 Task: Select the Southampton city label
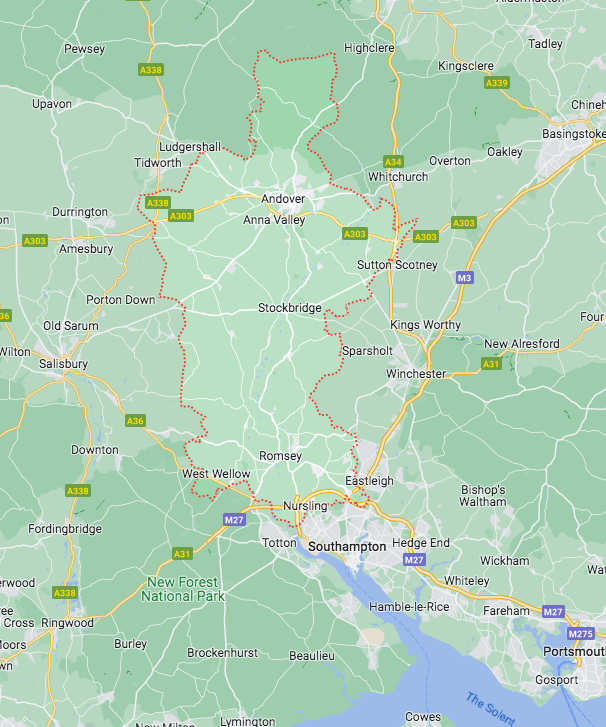[x=347, y=547]
